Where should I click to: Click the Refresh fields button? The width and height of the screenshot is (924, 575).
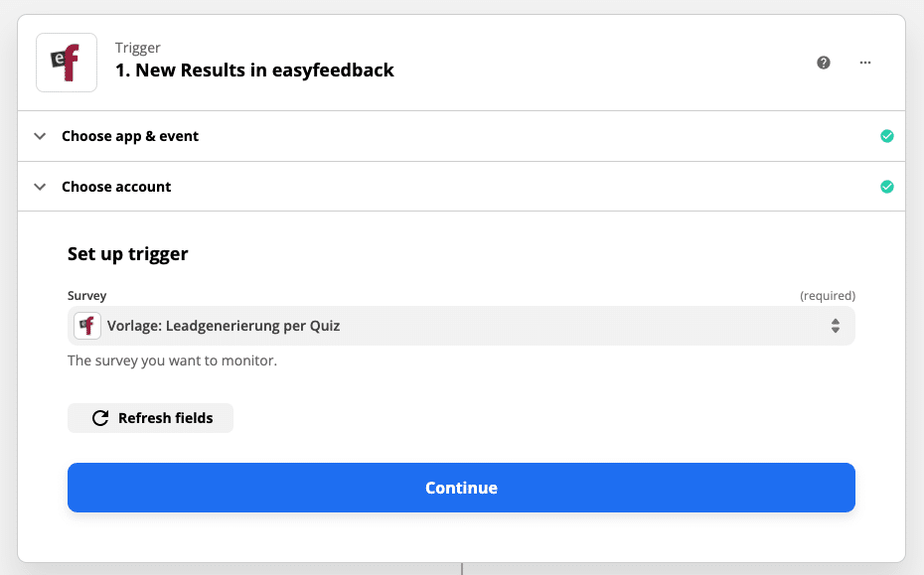point(150,417)
